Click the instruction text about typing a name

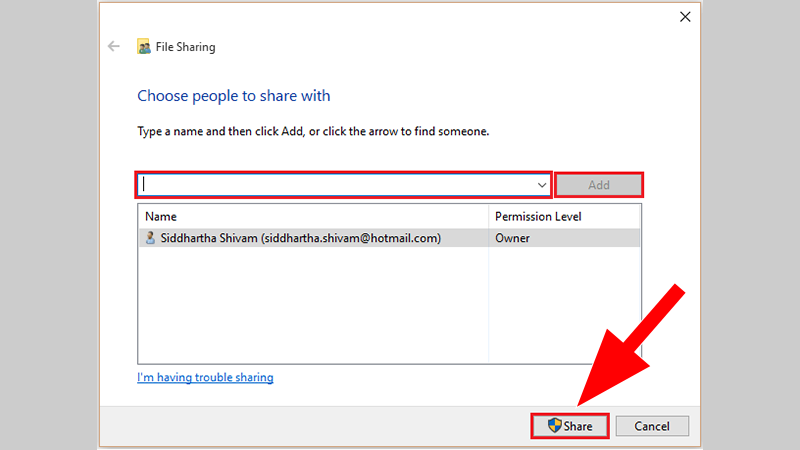click(313, 131)
